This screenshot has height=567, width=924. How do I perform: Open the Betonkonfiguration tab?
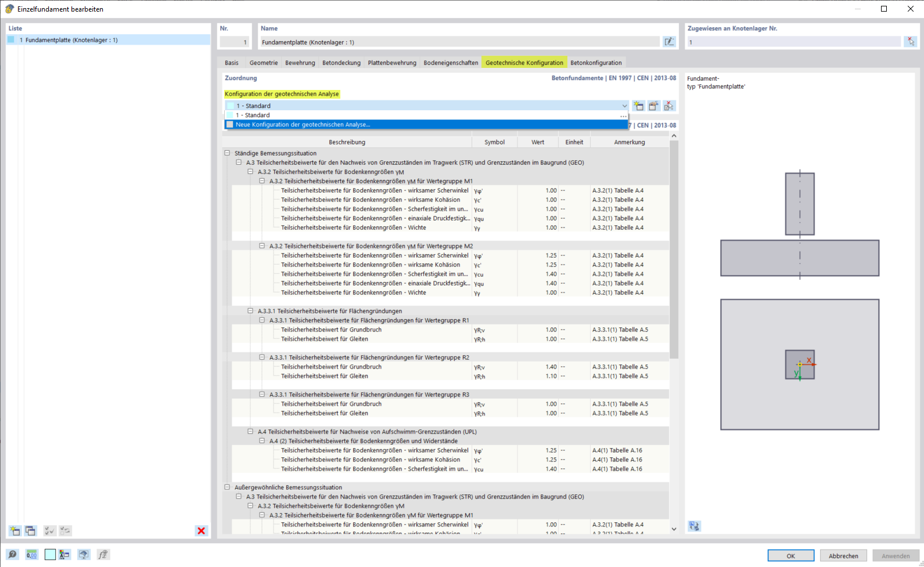coord(596,63)
